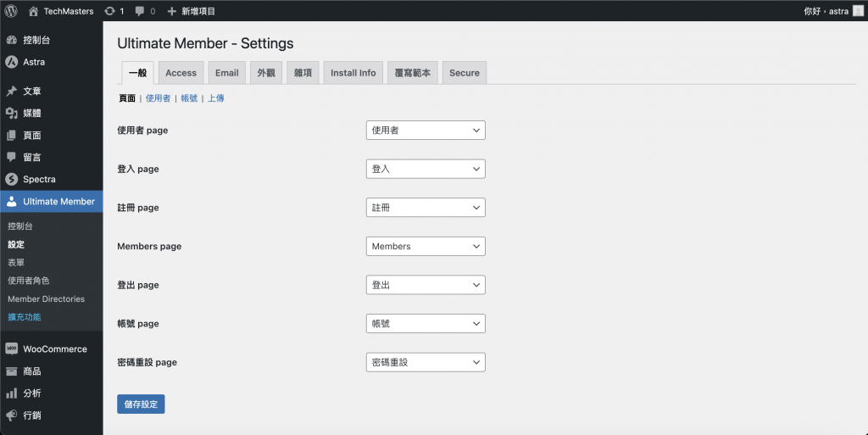Click the 密碼重設 page field label
Screen dimensions: 868x435
(x=147, y=363)
